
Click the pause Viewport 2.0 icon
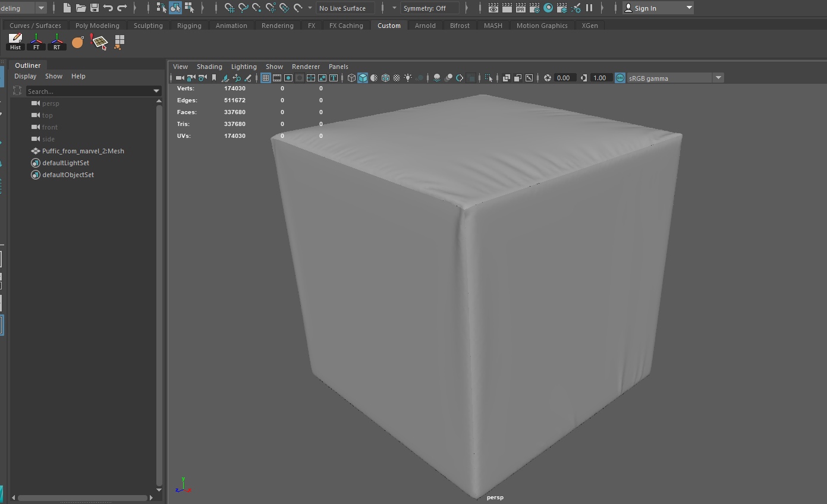click(x=589, y=8)
